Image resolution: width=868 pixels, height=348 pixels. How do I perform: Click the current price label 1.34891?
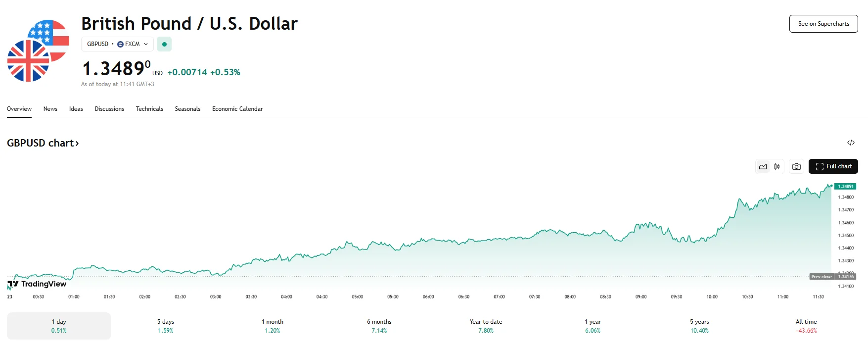(845, 187)
